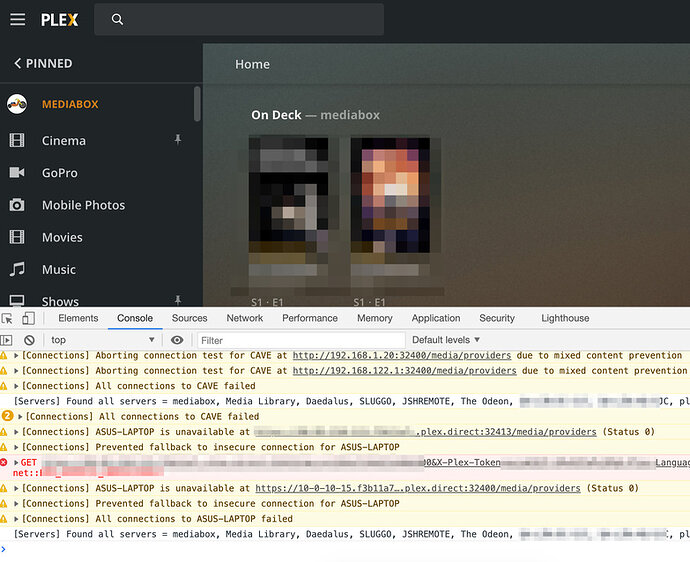Image resolution: width=690 pixels, height=562 pixels.
Task: Click the first Found all servers log
Action: click(x=345, y=401)
